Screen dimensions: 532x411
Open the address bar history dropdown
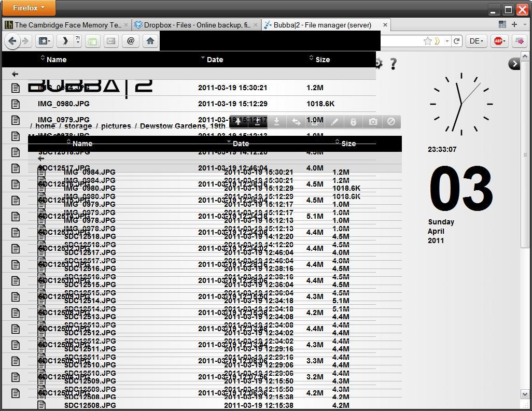pos(447,41)
